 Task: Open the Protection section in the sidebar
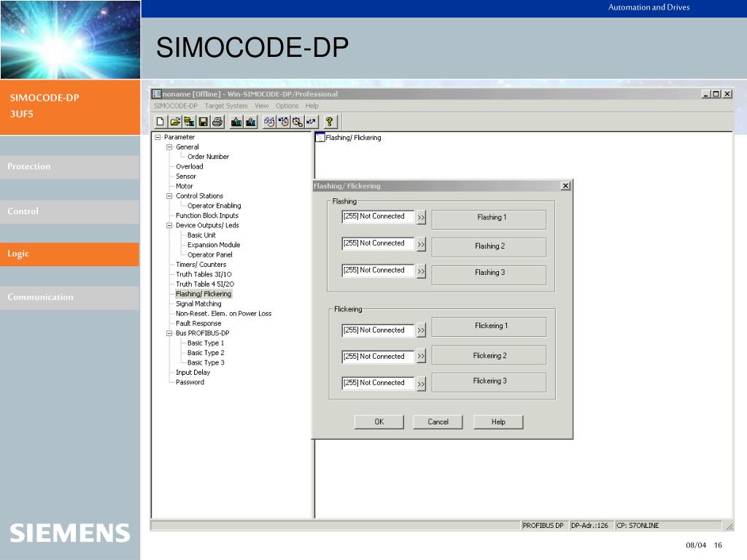coord(69,167)
